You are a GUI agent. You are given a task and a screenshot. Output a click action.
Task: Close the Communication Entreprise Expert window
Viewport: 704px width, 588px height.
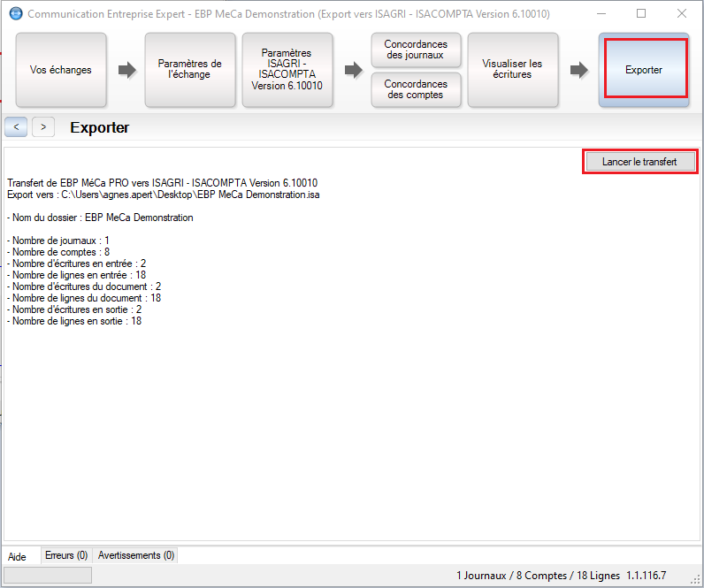click(x=682, y=14)
